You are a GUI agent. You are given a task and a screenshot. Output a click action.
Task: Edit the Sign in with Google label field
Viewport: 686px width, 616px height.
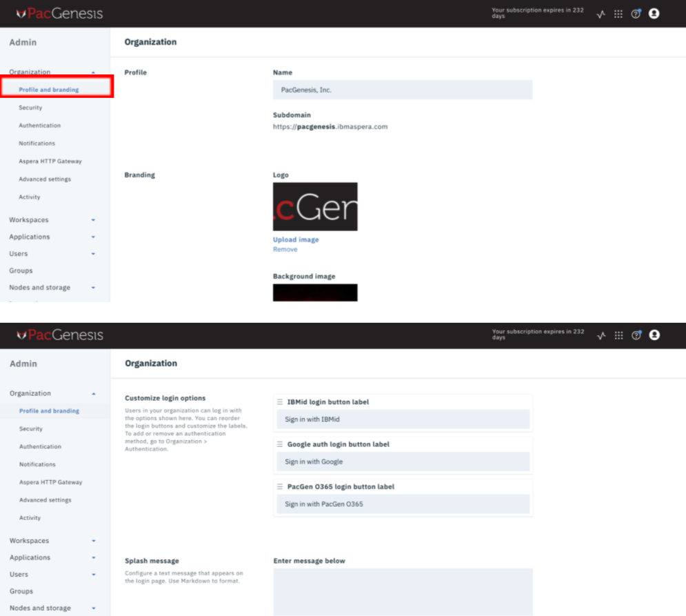click(x=403, y=462)
